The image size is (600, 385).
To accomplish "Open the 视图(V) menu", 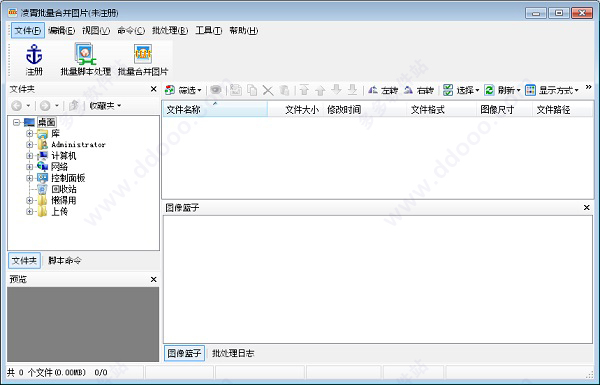I will click(96, 31).
